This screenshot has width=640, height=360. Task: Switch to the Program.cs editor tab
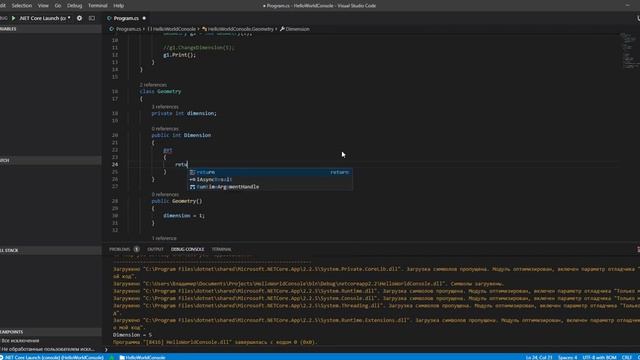[126, 18]
